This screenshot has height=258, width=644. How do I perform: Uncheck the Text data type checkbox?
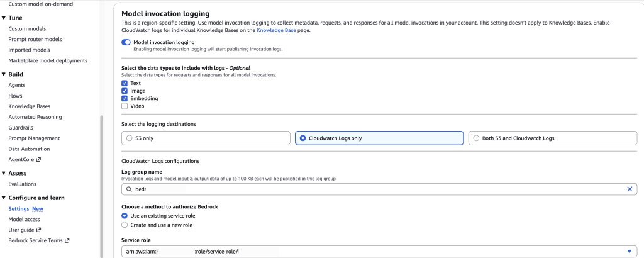click(x=125, y=83)
